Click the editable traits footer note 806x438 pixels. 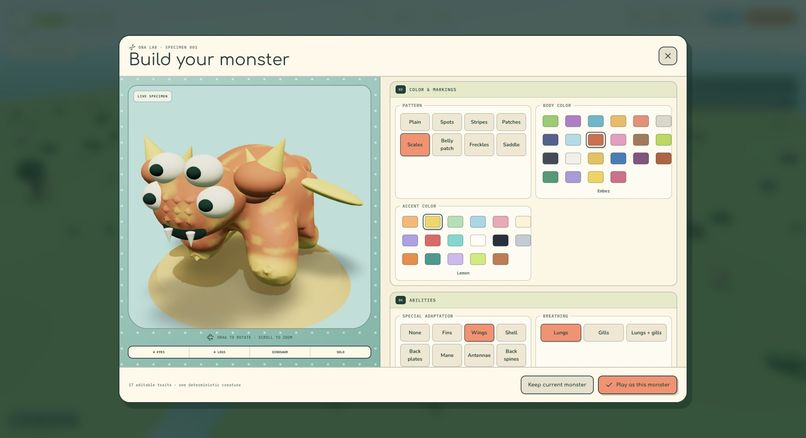tap(185, 385)
